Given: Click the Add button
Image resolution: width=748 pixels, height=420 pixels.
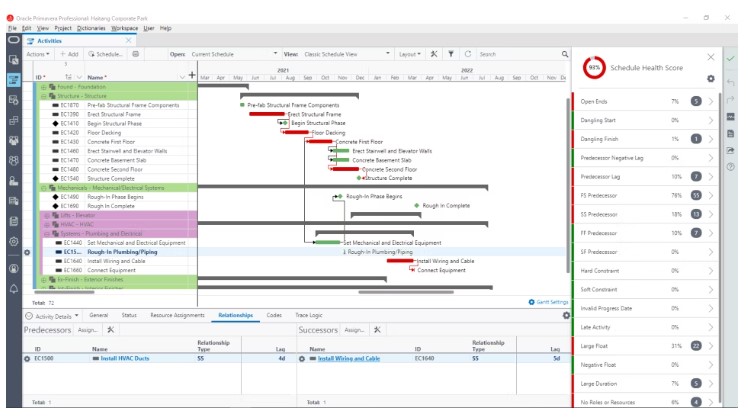Looking at the screenshot, I should click(x=69, y=54).
